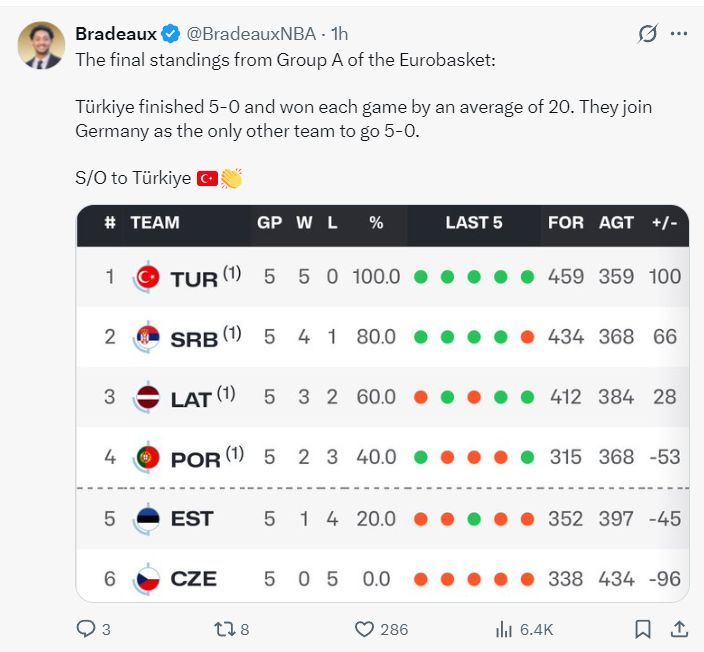
Task: Click the Latvia team logo in standings
Action: 147,397
